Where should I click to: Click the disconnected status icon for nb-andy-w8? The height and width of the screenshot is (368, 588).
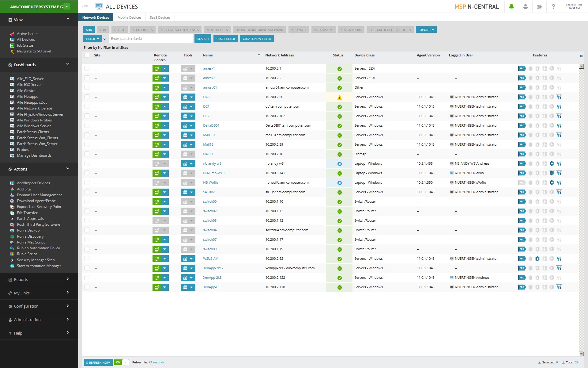tap(339, 164)
